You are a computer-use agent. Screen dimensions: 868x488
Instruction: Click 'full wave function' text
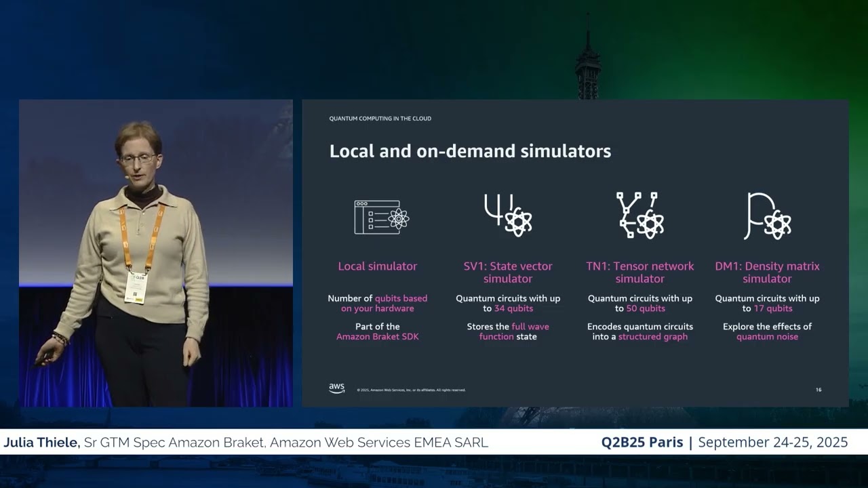(x=514, y=331)
